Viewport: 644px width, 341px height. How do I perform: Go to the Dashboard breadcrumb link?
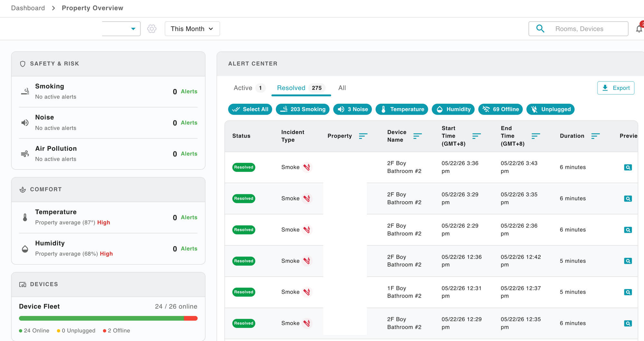[28, 8]
